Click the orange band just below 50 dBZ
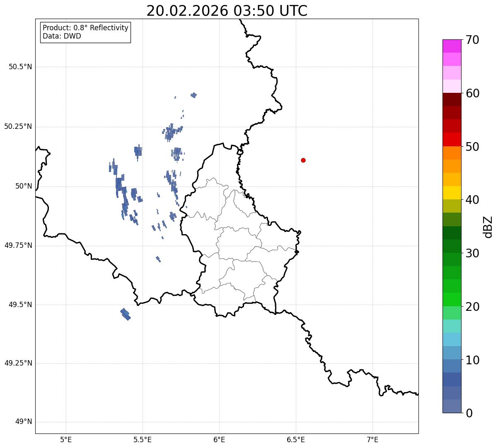The height and width of the screenshot is (448, 498). click(452, 153)
